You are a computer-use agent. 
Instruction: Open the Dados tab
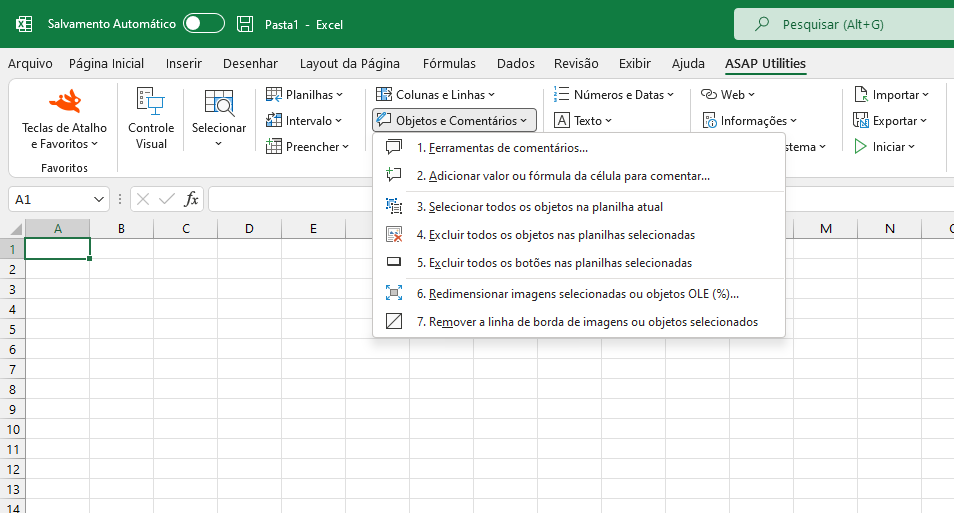(x=516, y=63)
